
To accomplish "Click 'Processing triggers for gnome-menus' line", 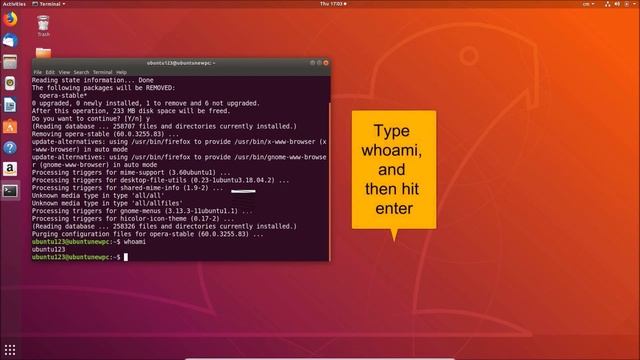I will click(142, 211).
